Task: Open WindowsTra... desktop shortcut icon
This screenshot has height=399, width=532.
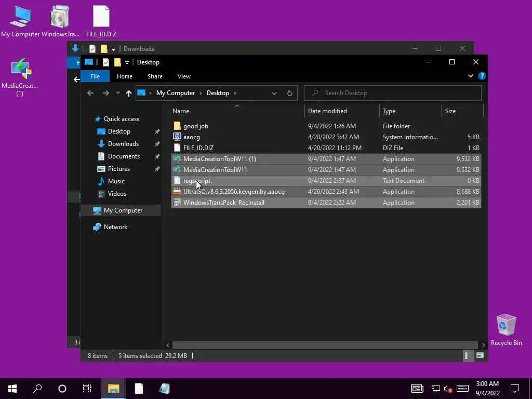Action: click(x=60, y=21)
